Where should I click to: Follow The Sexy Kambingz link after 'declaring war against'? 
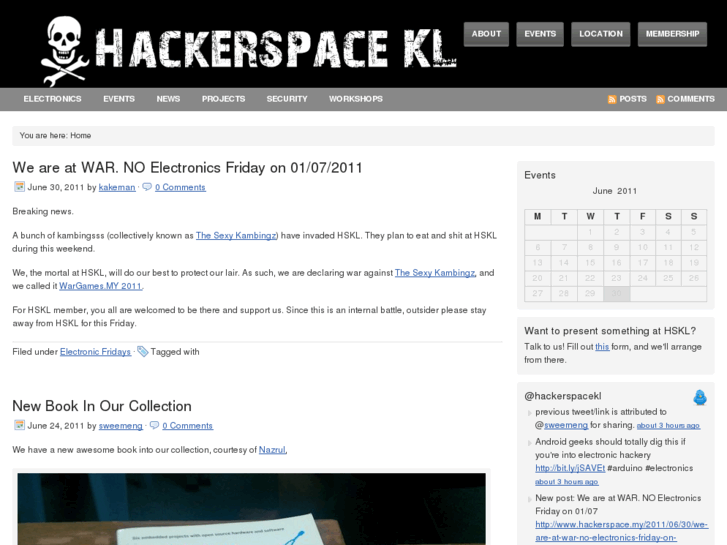pos(435,273)
